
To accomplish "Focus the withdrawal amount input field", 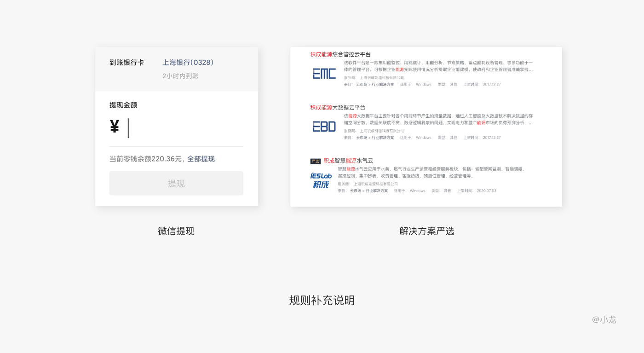I will point(184,128).
